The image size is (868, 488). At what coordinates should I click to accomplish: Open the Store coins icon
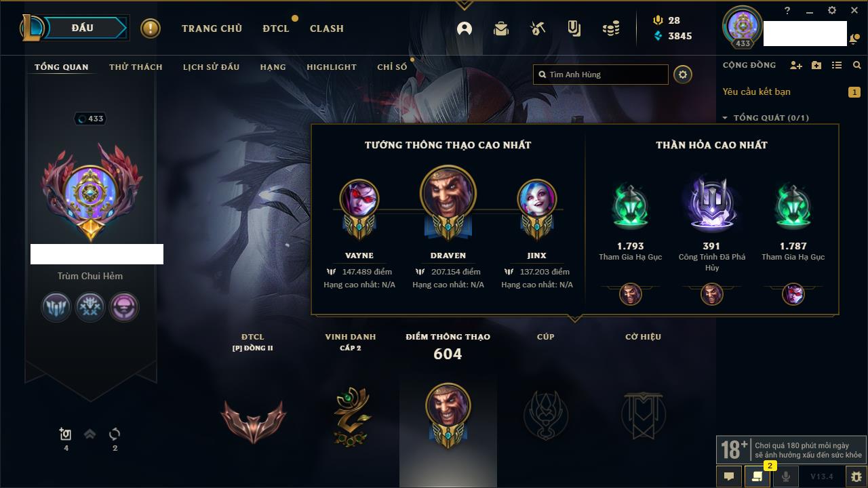click(611, 28)
